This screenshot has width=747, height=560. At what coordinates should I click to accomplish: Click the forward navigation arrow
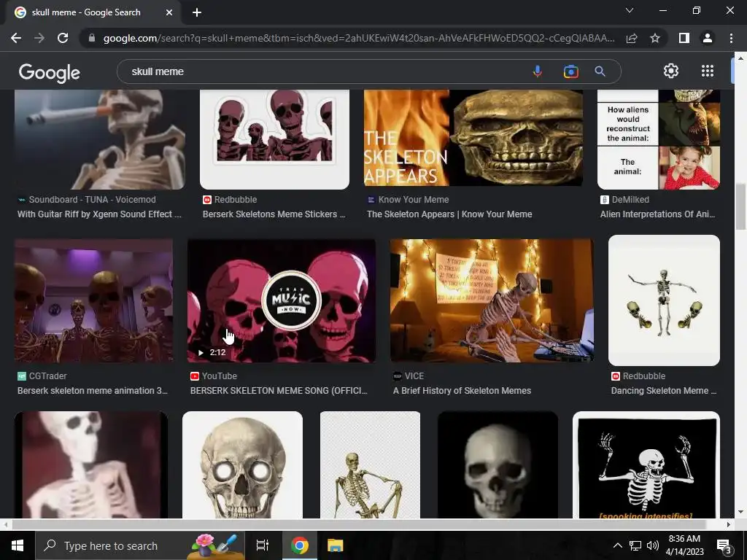tap(39, 38)
